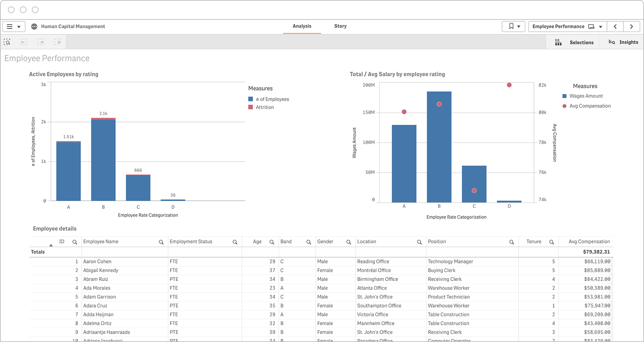Select bar B in Active Employees chart
The image size is (644, 342).
[x=103, y=159]
